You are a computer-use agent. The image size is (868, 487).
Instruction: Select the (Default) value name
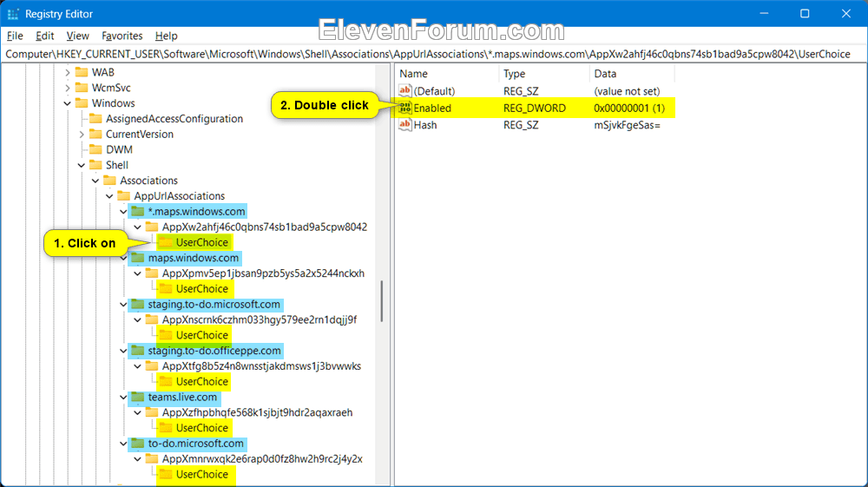(434, 91)
